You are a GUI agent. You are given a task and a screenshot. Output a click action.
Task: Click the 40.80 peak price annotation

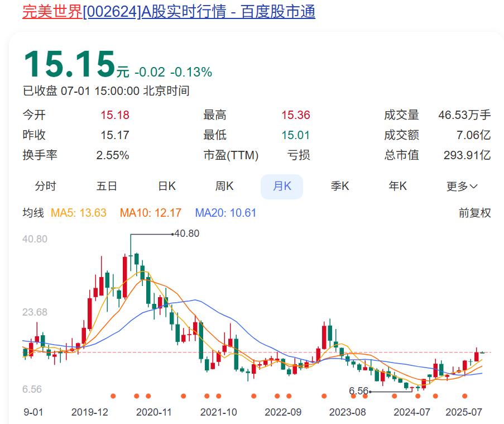point(186,234)
